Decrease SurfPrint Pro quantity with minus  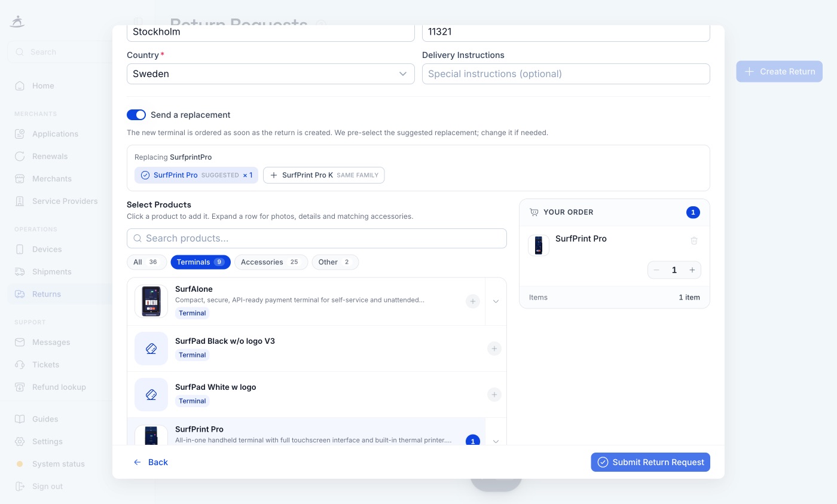pos(656,270)
